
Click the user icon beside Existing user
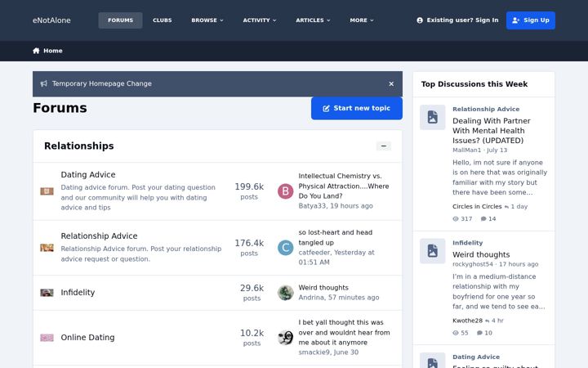click(x=420, y=20)
